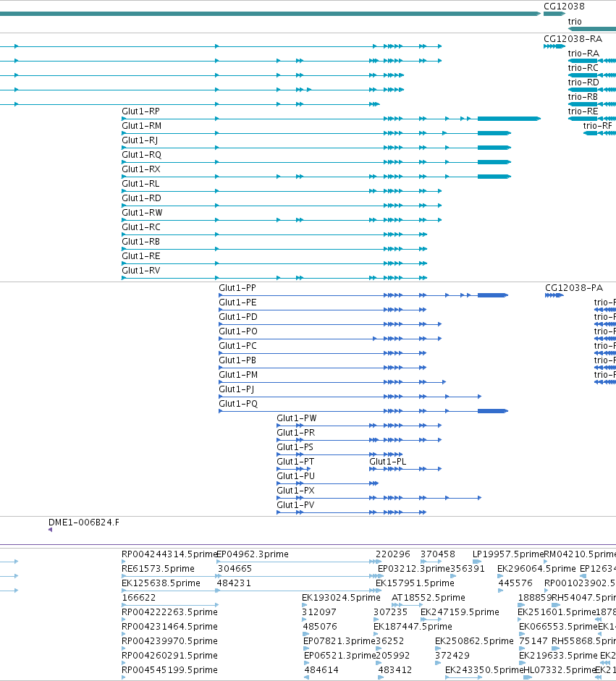Open the EK125638.5prime EST label
Viewport: 616px width, 681px height.
(161, 583)
